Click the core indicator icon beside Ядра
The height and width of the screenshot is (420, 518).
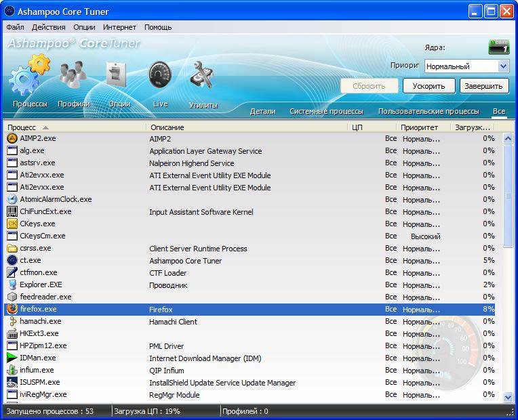click(499, 47)
